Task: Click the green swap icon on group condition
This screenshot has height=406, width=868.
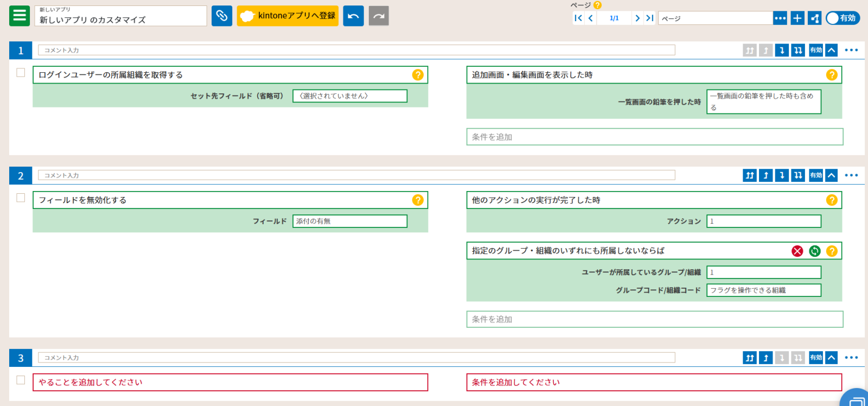Action: 814,251
